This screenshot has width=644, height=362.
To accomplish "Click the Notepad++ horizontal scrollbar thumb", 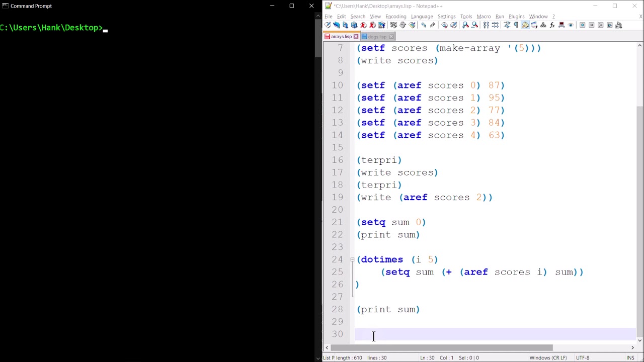I will (442, 347).
